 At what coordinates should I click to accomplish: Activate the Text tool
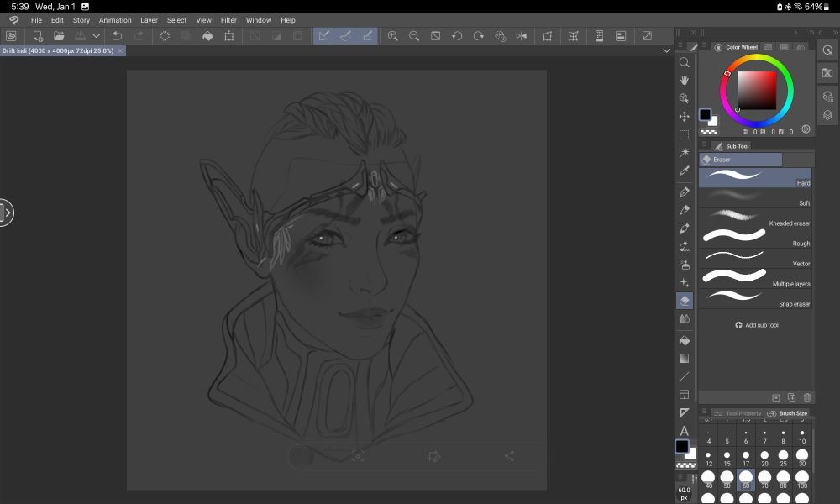tap(685, 431)
